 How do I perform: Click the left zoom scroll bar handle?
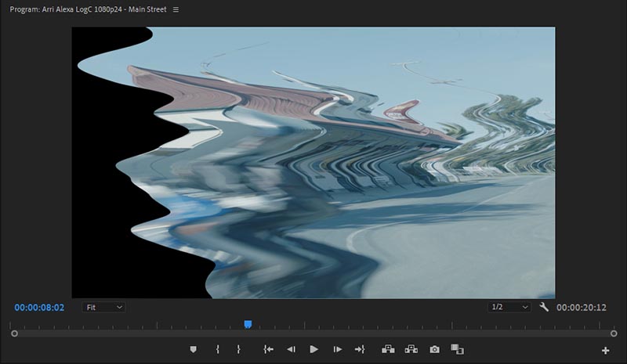[x=14, y=333]
